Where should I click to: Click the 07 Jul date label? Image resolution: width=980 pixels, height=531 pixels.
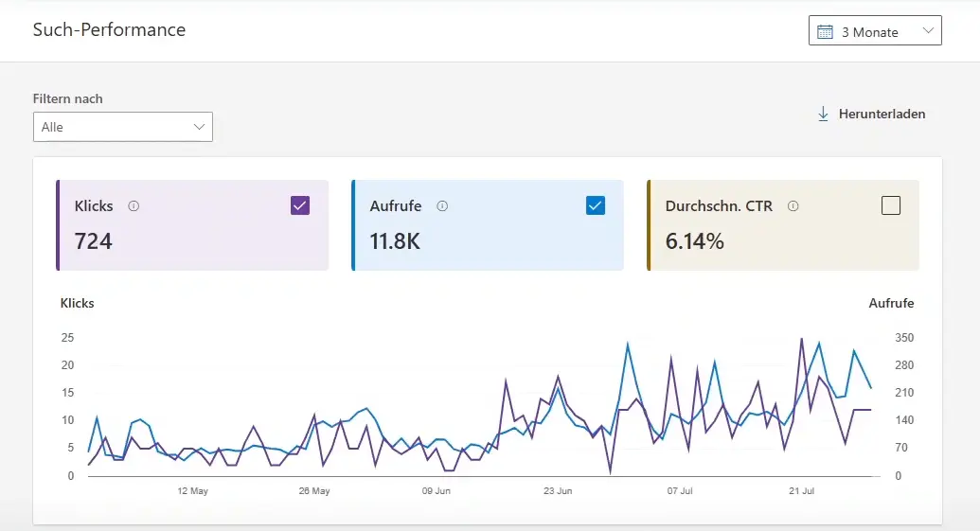click(x=680, y=491)
